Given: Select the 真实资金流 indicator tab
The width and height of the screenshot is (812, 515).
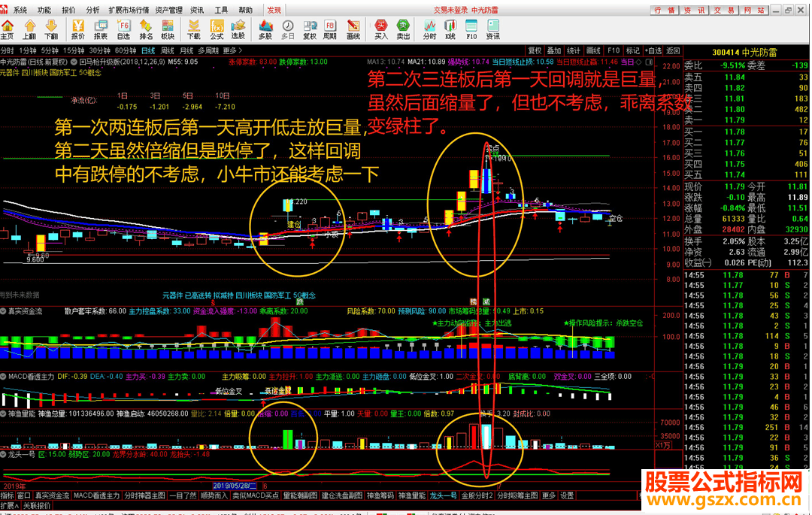Looking at the screenshot, I should point(52,496).
